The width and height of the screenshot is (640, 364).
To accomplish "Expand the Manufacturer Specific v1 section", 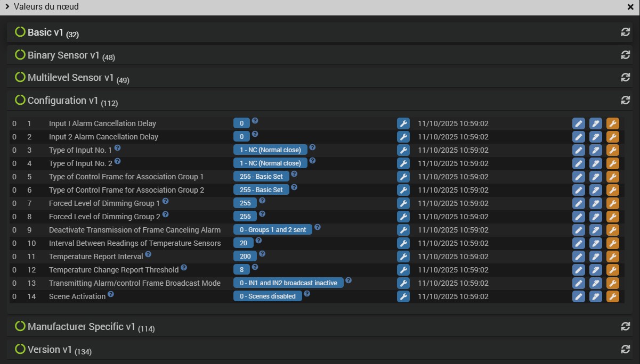I will tap(82, 327).
